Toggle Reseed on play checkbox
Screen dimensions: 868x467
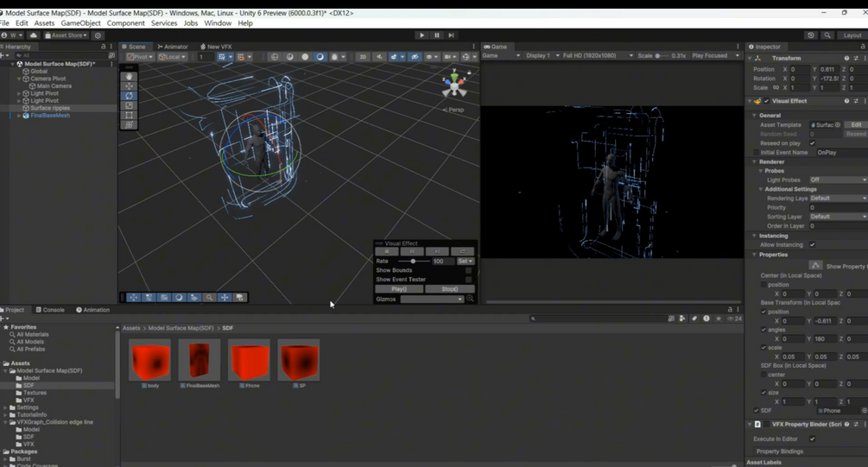point(812,142)
